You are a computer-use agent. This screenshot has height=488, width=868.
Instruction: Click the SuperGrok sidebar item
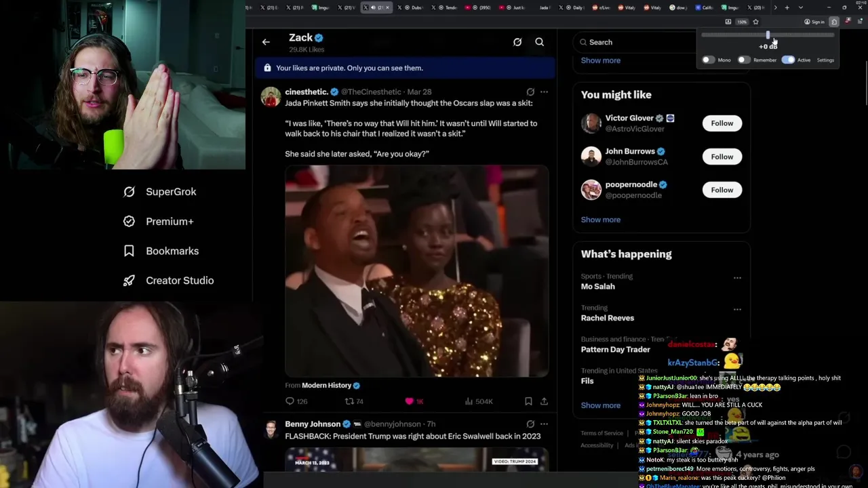coord(160,192)
